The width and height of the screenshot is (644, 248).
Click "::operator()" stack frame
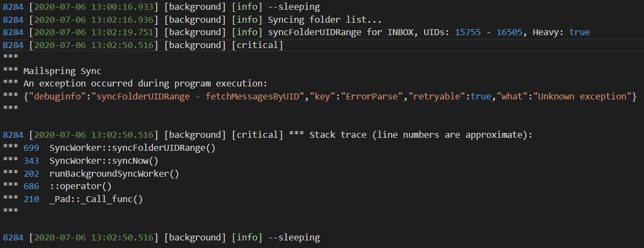click(x=81, y=186)
